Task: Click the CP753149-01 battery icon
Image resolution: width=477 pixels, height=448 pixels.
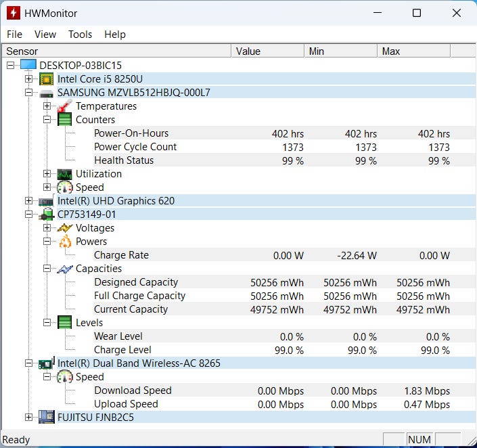Action: [x=47, y=215]
